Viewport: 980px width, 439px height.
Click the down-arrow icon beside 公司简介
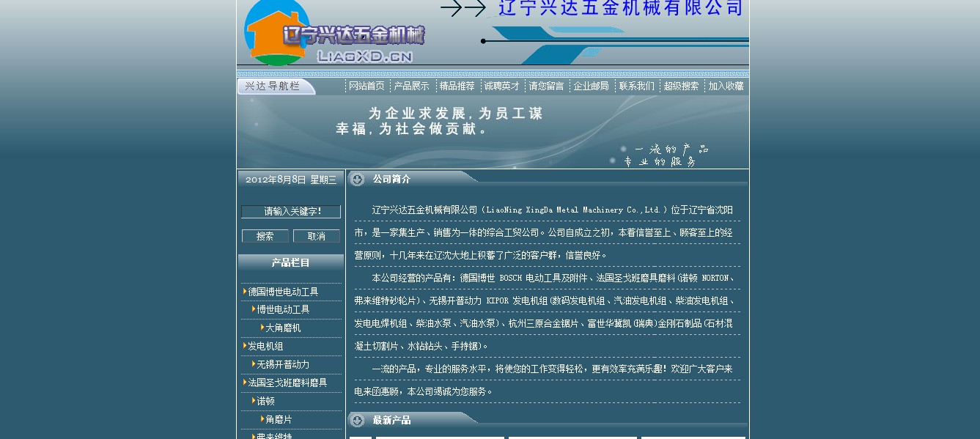(357, 180)
